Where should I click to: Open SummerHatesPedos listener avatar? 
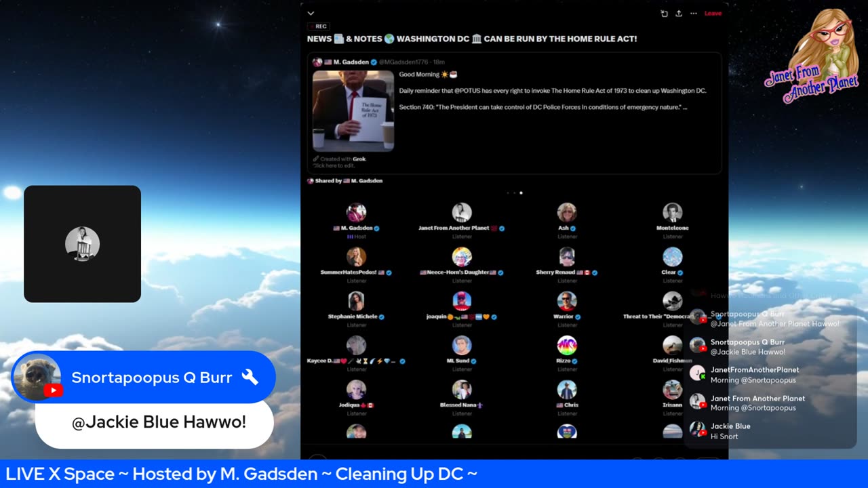356,257
